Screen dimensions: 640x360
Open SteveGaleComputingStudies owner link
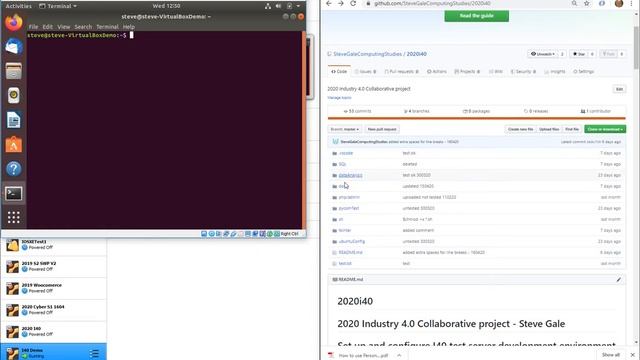(x=367, y=54)
